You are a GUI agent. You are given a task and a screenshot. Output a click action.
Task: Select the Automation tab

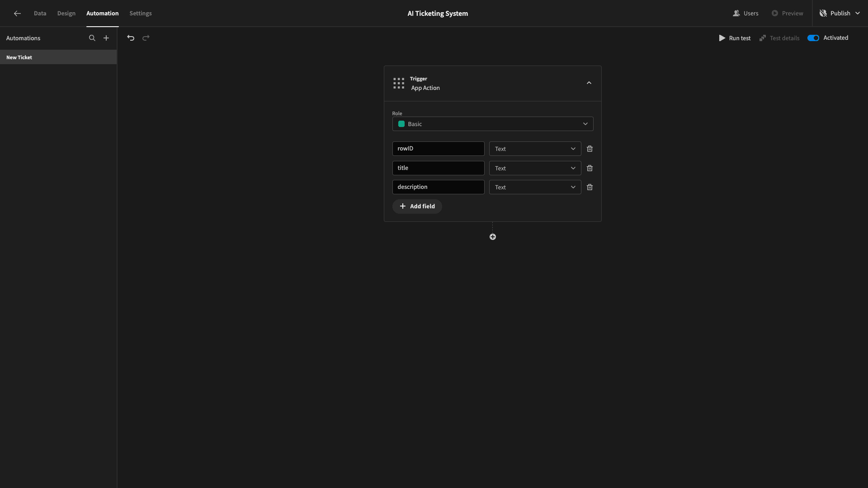coord(103,14)
